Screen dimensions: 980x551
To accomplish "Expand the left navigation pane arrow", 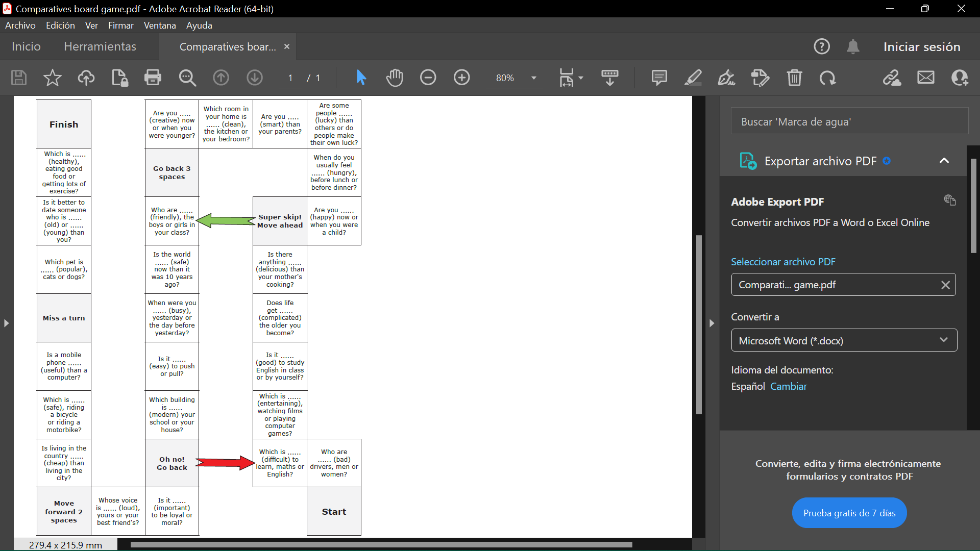I will pyautogui.click(x=6, y=323).
